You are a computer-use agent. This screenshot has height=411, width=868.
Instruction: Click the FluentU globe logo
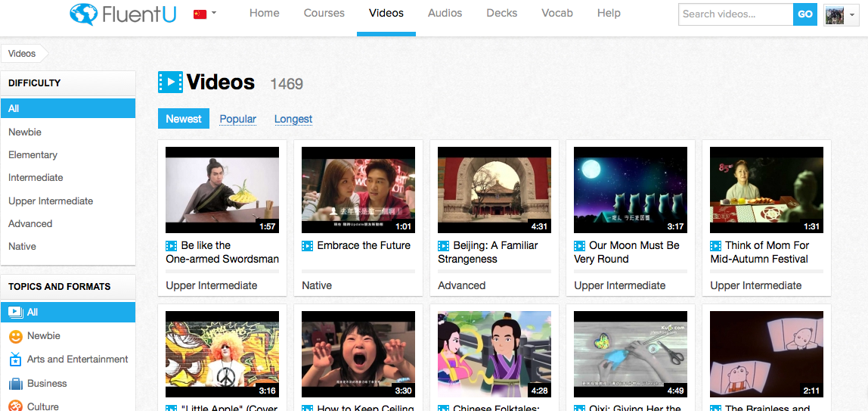click(84, 14)
